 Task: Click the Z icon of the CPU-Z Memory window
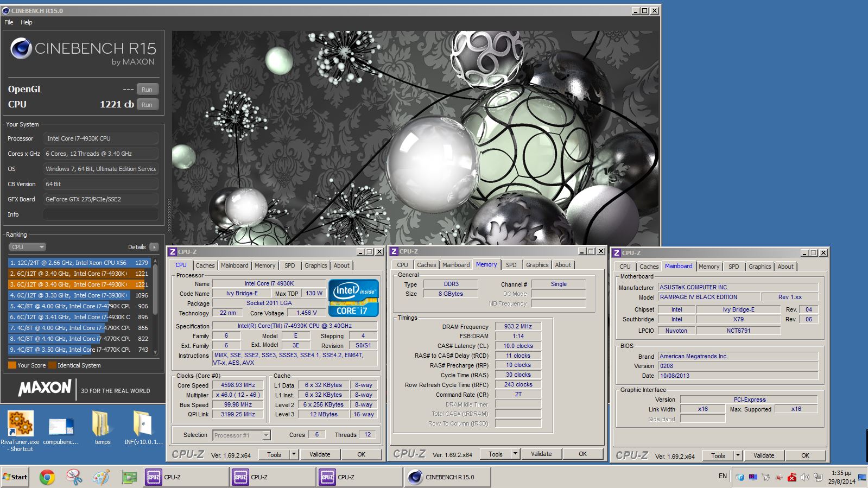[394, 251]
